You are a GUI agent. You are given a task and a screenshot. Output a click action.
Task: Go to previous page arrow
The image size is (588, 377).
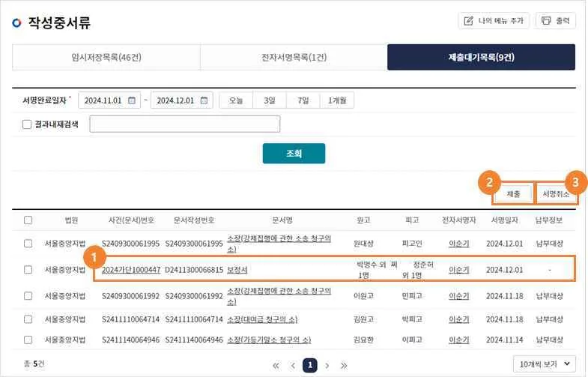293,365
